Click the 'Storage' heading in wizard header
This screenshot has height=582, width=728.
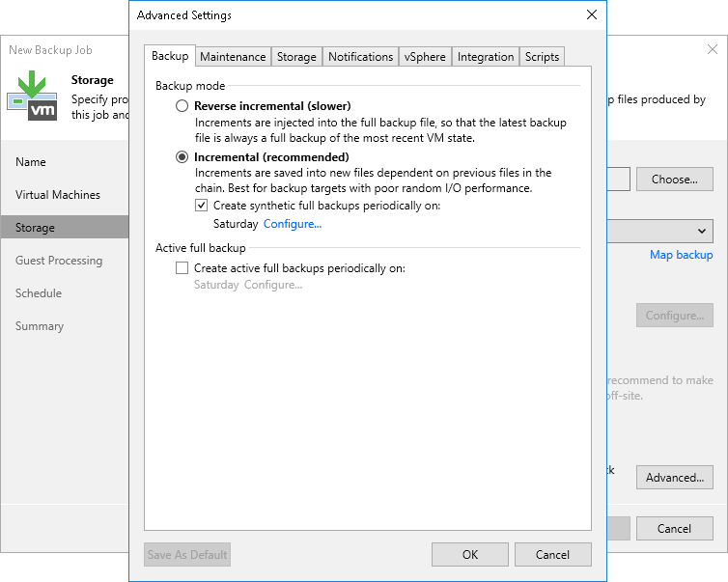pos(93,80)
